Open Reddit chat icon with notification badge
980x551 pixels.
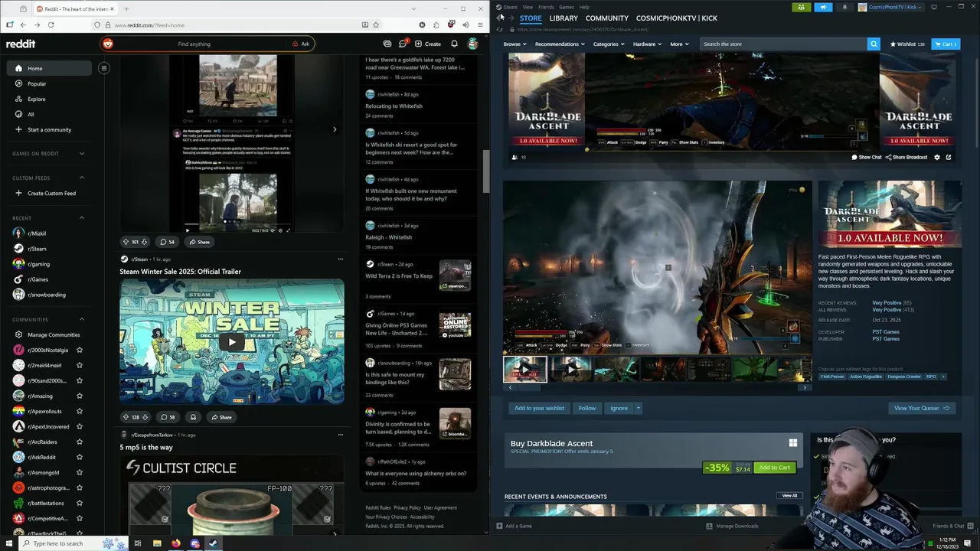coord(403,44)
